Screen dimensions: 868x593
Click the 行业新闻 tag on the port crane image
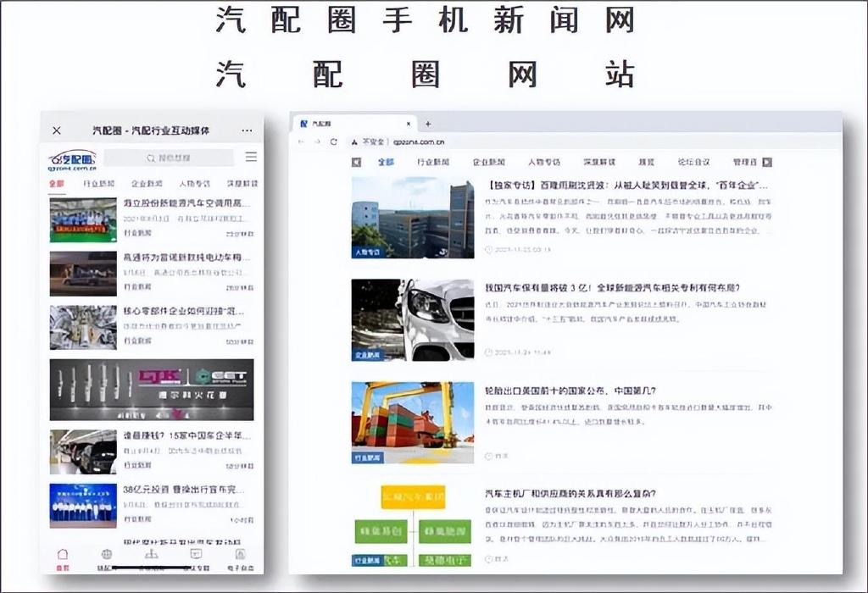368,458
